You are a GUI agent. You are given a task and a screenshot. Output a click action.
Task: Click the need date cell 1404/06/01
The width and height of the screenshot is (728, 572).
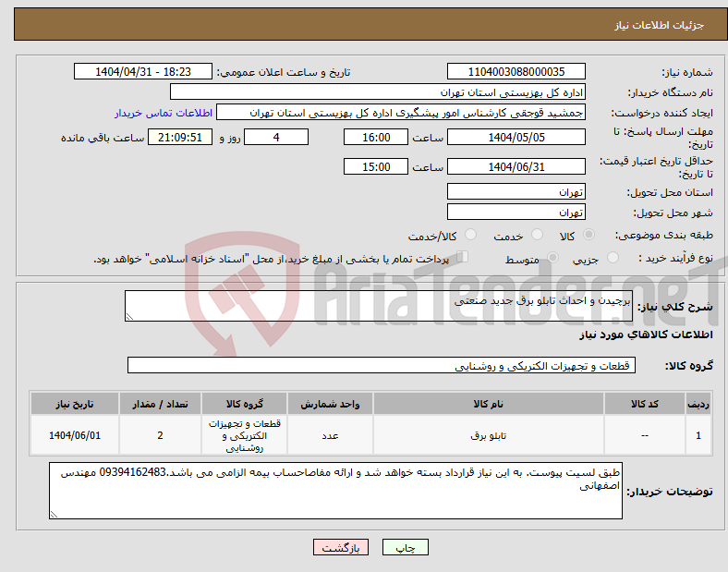point(75,435)
